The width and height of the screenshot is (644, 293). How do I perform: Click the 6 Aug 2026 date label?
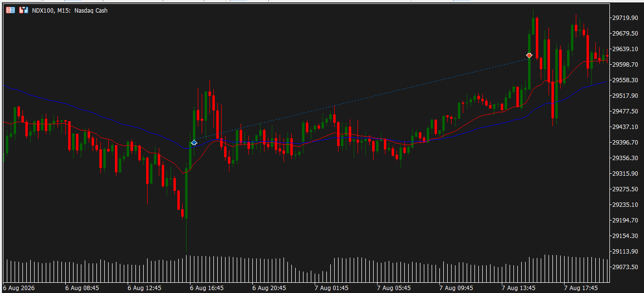pos(19,288)
